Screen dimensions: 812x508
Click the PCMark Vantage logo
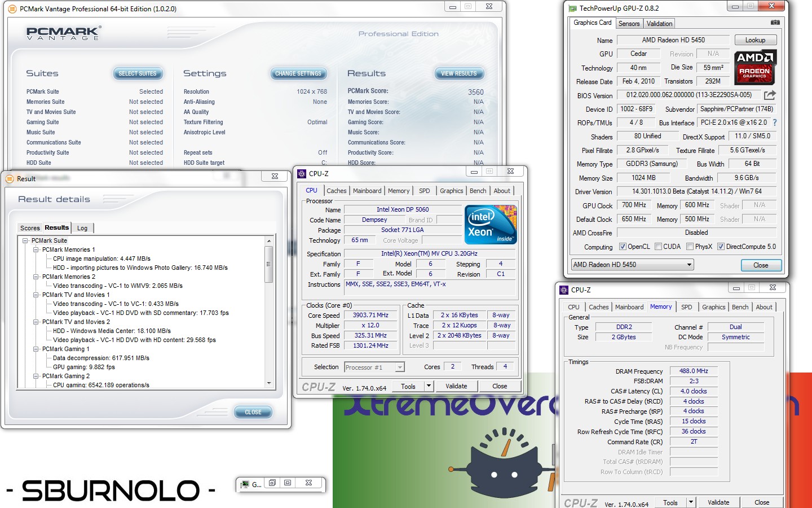tap(63, 33)
